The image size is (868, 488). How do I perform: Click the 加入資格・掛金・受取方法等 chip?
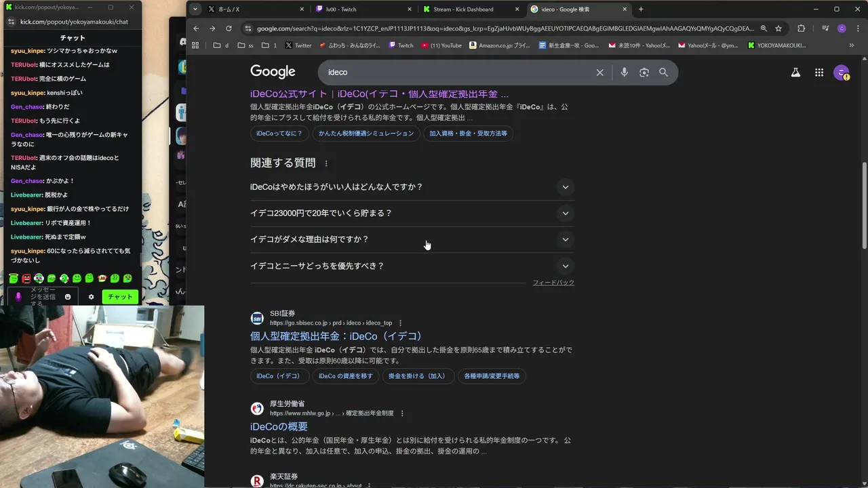tap(468, 134)
